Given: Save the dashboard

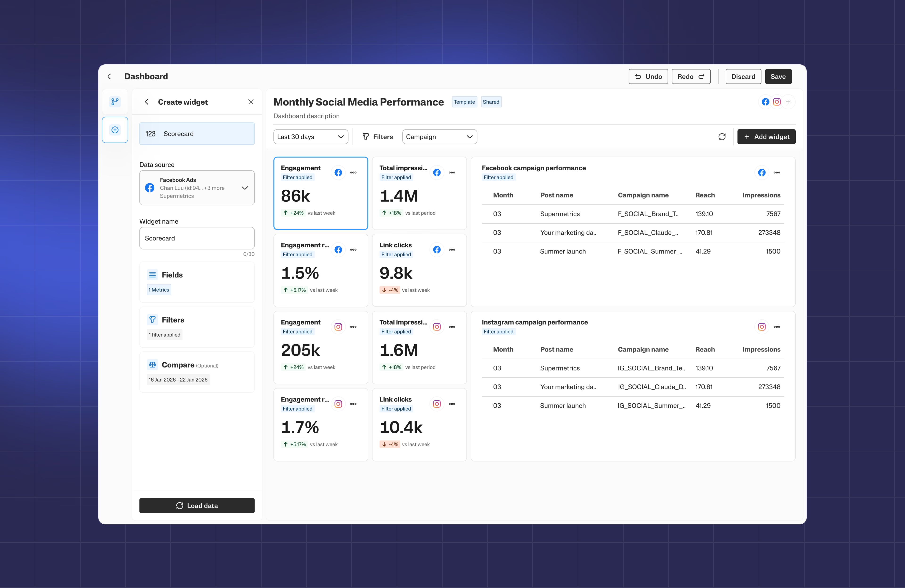Looking at the screenshot, I should (x=778, y=76).
